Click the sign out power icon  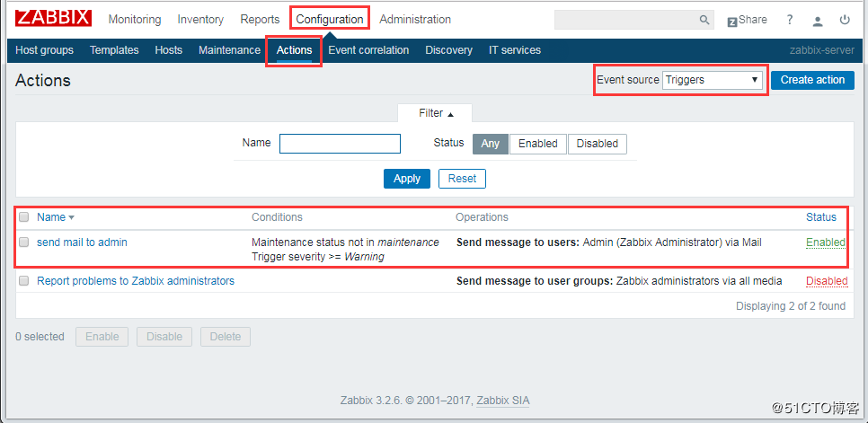click(845, 20)
